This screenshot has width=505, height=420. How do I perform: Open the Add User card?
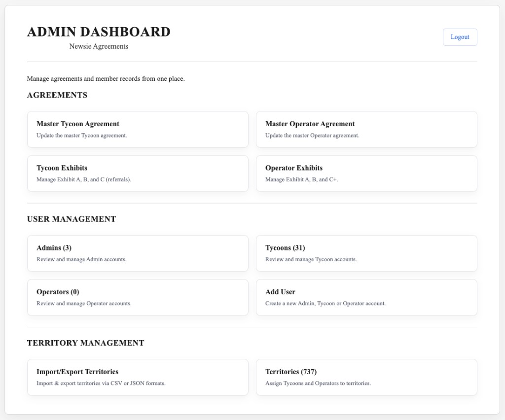point(366,297)
